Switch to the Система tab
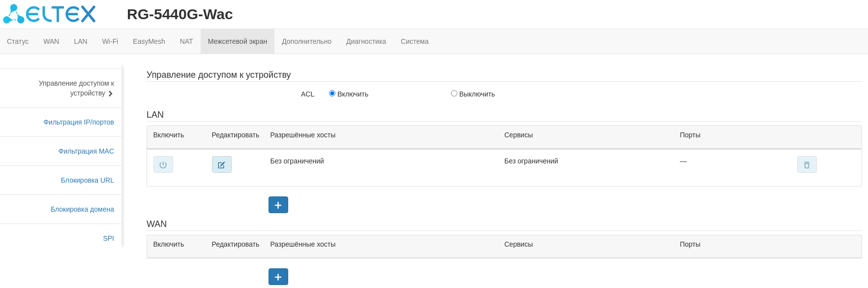 coord(415,41)
